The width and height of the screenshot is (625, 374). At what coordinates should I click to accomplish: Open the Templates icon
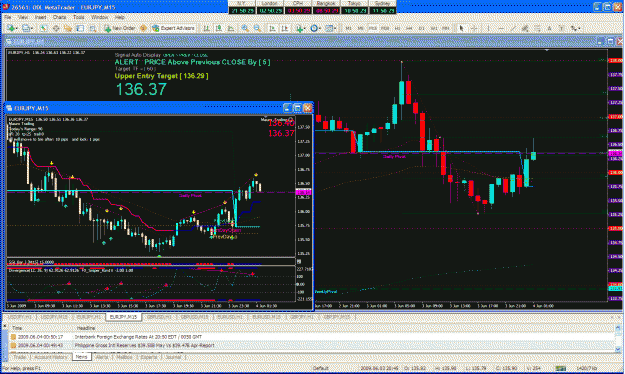tap(329, 28)
